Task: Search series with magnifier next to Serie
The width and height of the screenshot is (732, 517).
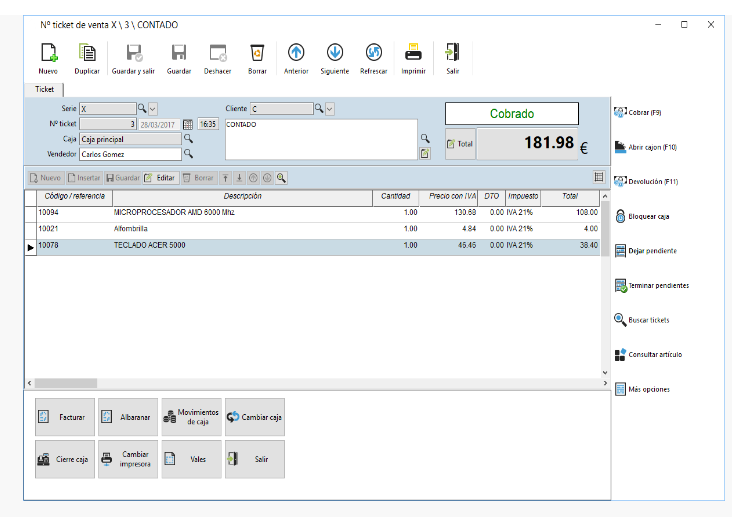Action: pyautogui.click(x=142, y=108)
